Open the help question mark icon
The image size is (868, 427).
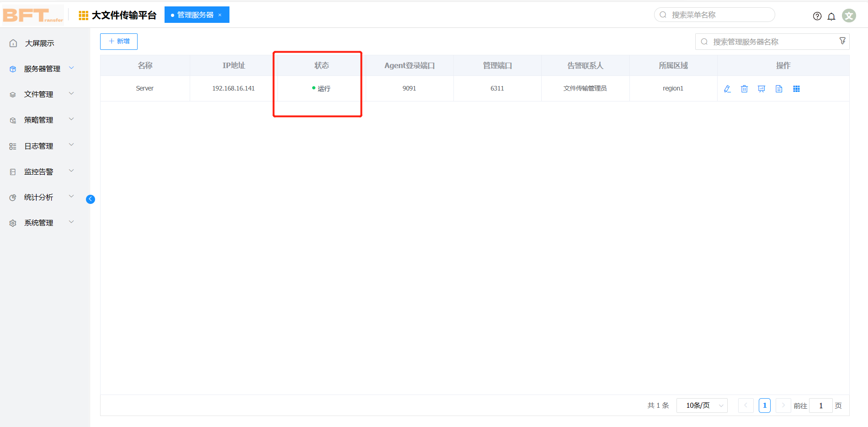pos(817,16)
